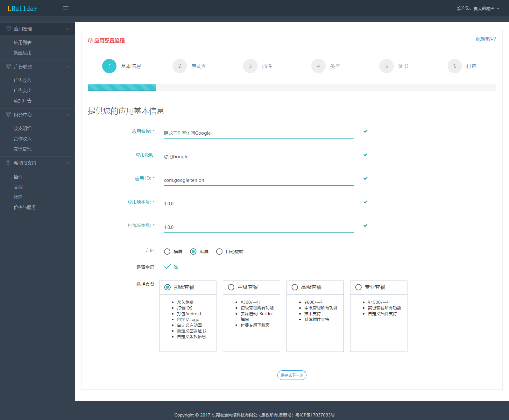
Task: Toggle the 是否全屏 checkmark
Action: point(167,267)
